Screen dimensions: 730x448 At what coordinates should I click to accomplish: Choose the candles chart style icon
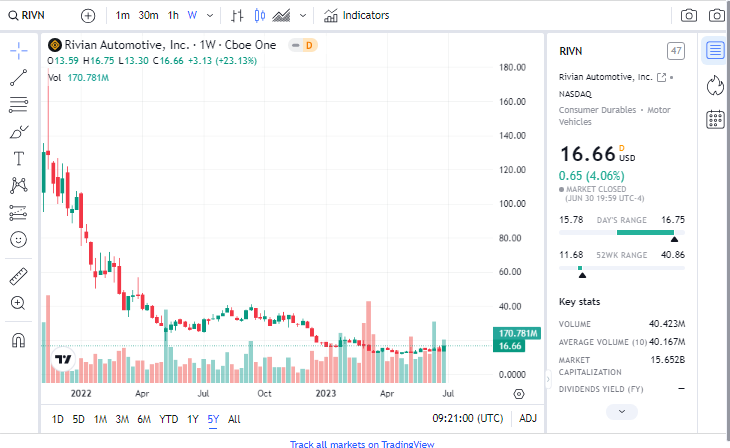coord(260,16)
